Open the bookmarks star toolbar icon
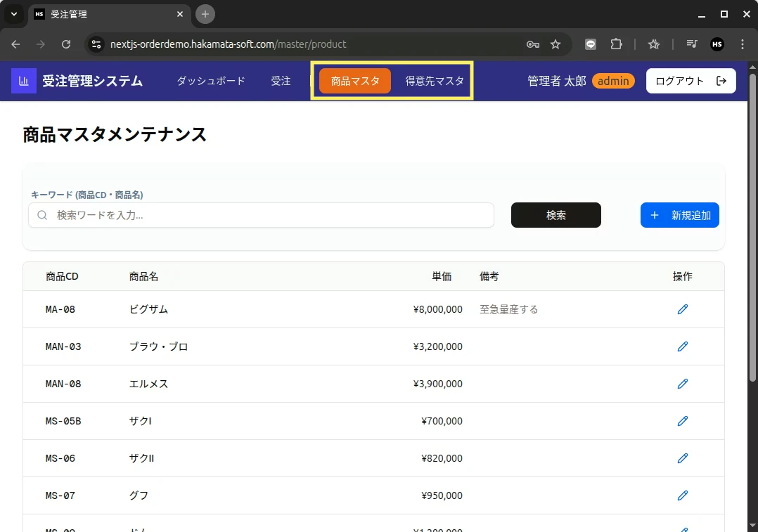 (x=654, y=44)
